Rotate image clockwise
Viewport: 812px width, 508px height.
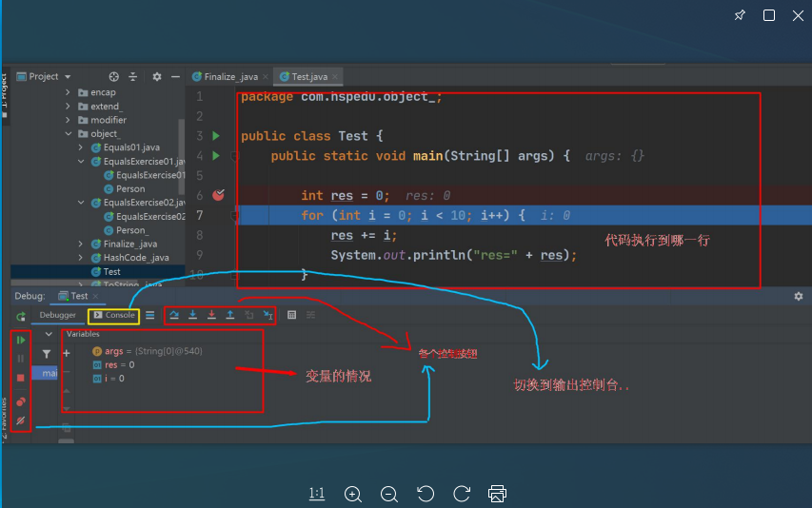tap(462, 494)
